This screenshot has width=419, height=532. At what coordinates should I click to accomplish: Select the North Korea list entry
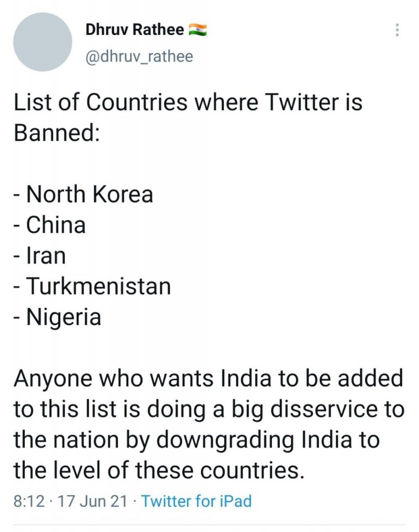click(89, 195)
